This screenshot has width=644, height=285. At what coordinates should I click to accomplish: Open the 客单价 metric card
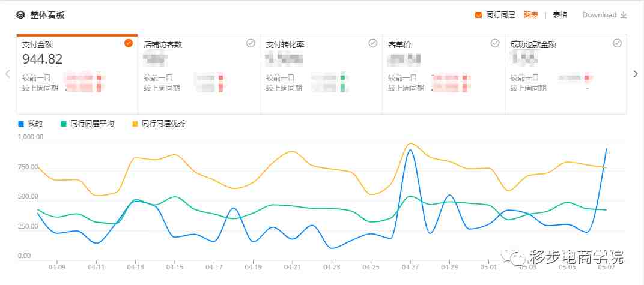tap(443, 74)
